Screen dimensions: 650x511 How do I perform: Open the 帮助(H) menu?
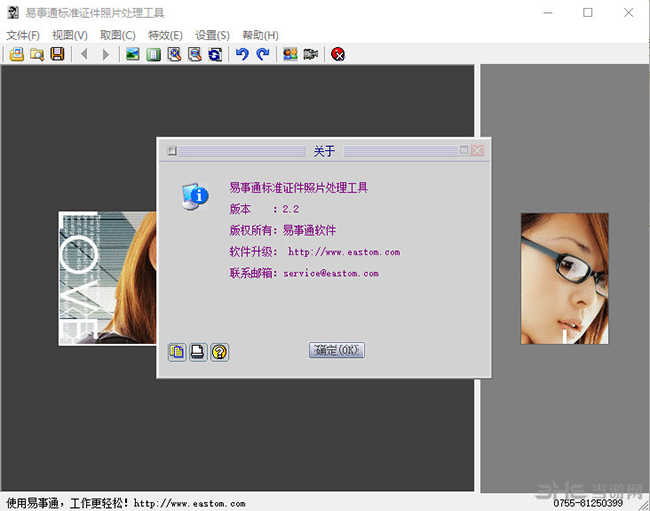260,35
